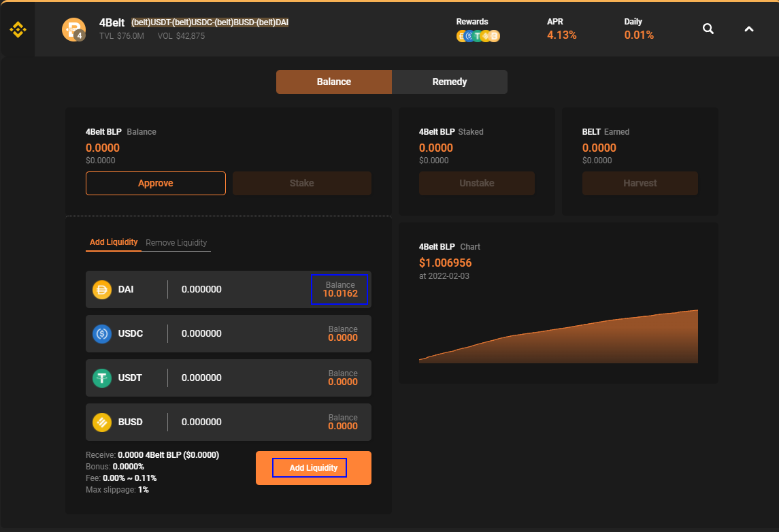Screen dimensions: 779x532
Task: Click the pool composition text (belt)USDT-(belt)USDC-(belt)BUSD-(belt)DAI
Action: click(x=210, y=22)
